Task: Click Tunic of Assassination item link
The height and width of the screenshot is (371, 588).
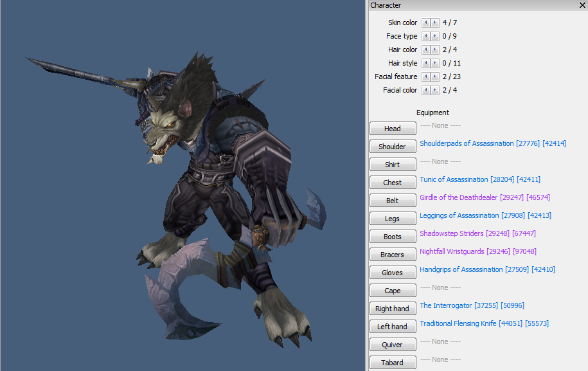Action: click(480, 179)
